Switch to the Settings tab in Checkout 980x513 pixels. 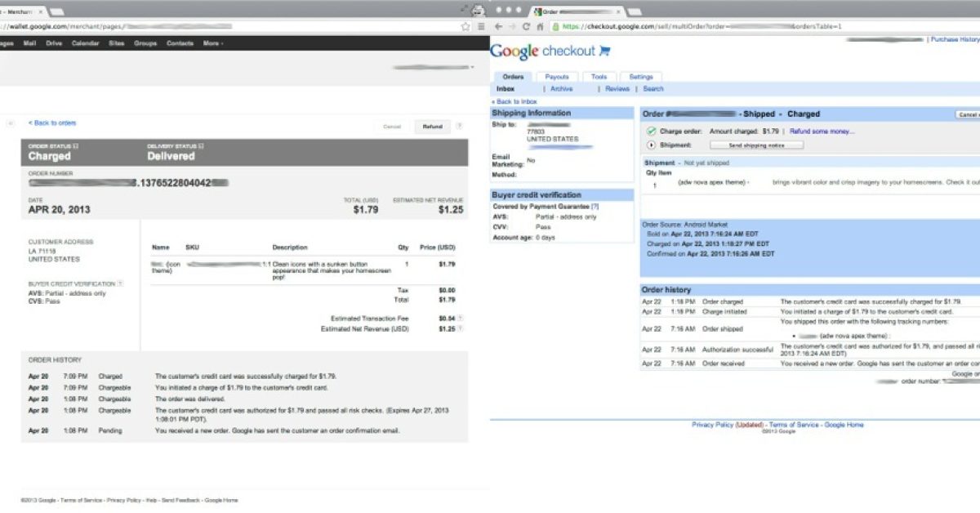pos(641,77)
